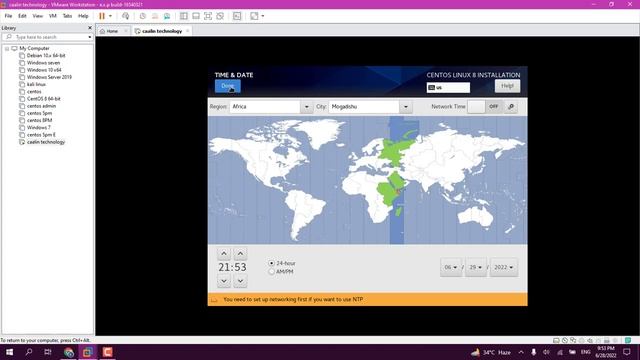Open the red recorder taskbar app
The height and width of the screenshot is (360, 640).
pyautogui.click(x=107, y=352)
